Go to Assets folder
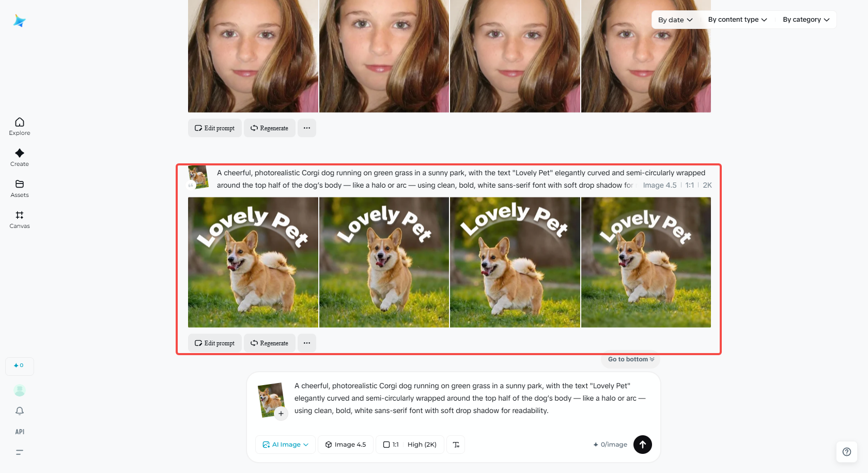Screen dimensions: 868x473 click(20, 188)
